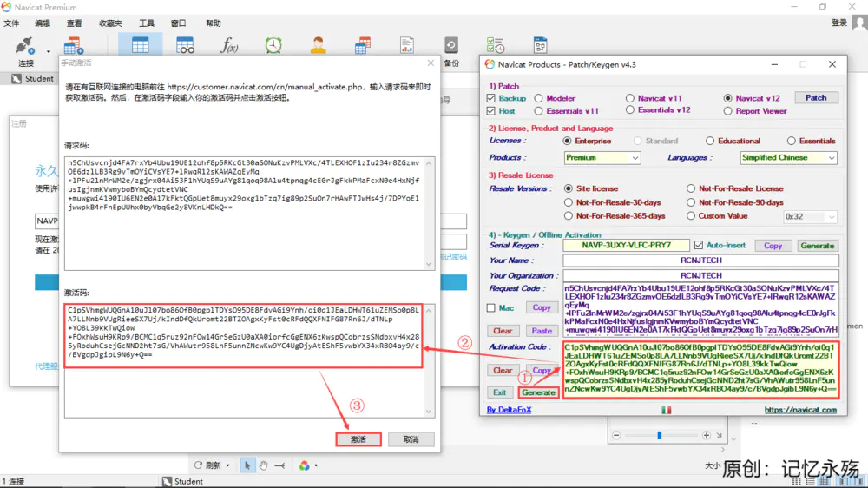Click the New Query table-plus icon
This screenshot has width=868, height=488.
[74, 46]
